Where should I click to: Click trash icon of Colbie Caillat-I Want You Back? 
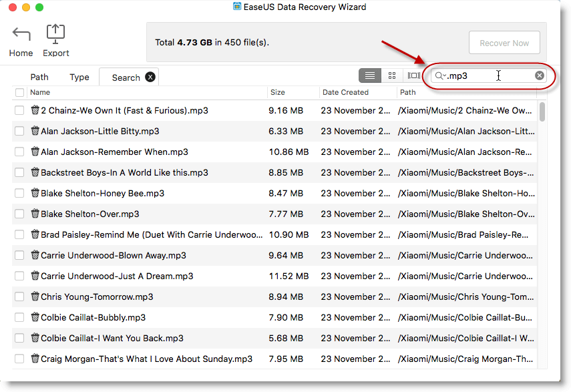pyautogui.click(x=35, y=338)
